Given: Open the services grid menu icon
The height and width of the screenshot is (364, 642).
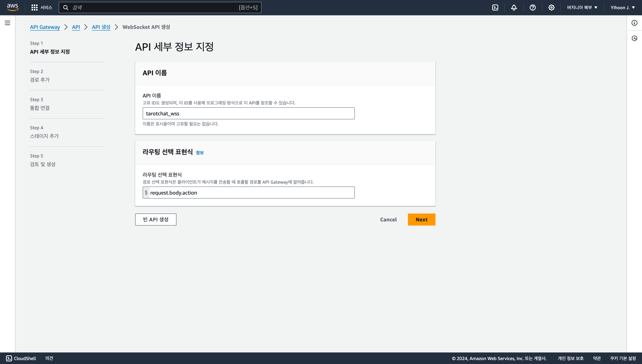Looking at the screenshot, I should (35, 8).
